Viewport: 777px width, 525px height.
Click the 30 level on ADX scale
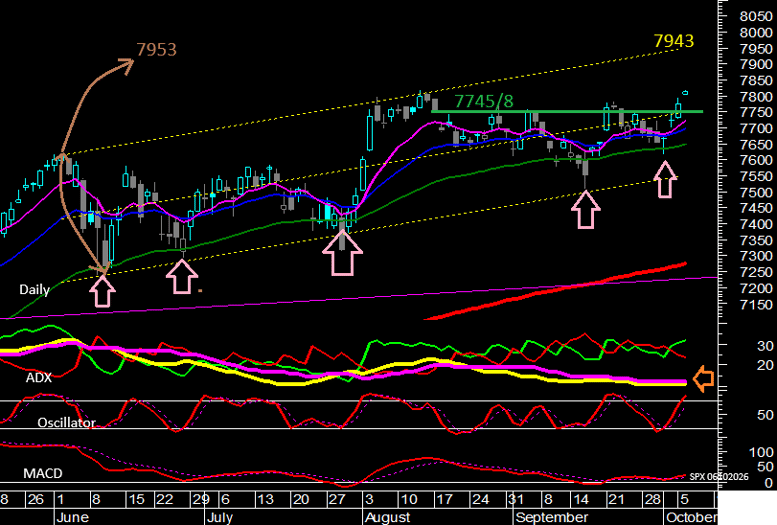pos(765,346)
